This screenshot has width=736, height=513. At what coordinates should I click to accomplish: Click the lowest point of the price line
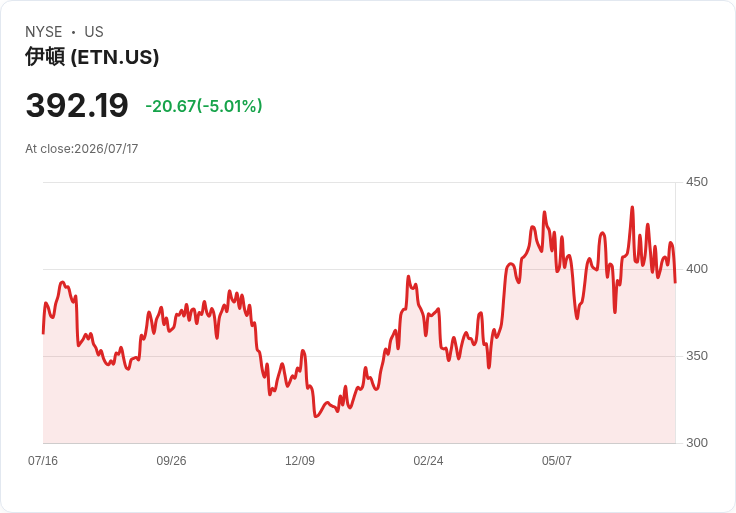(x=315, y=416)
